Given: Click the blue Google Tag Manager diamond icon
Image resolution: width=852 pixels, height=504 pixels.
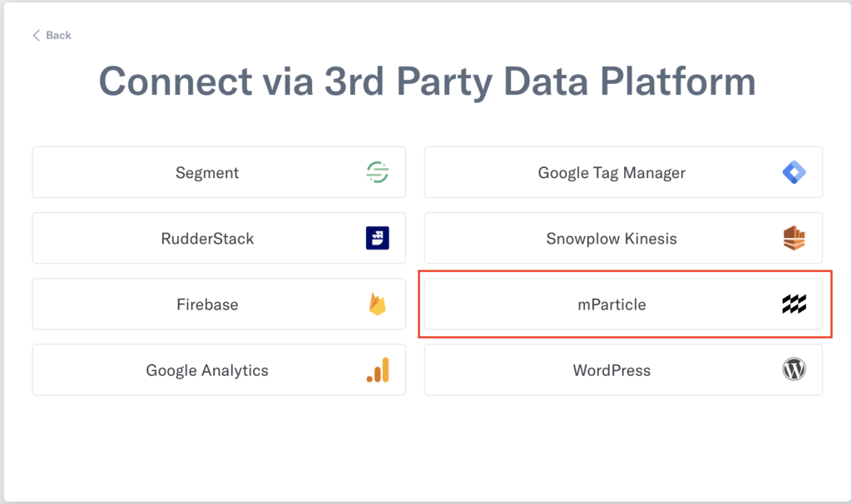Looking at the screenshot, I should (794, 172).
